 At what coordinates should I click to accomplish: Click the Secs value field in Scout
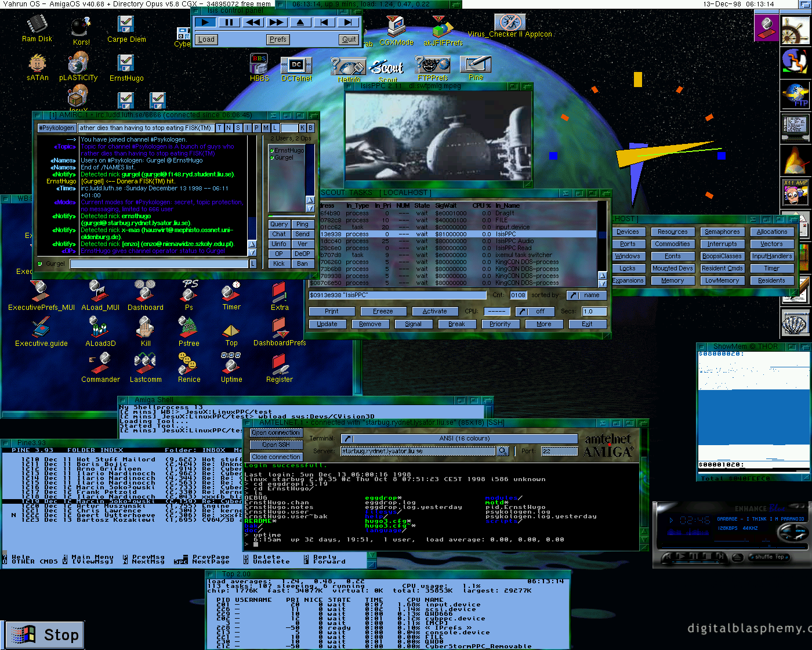pos(594,312)
